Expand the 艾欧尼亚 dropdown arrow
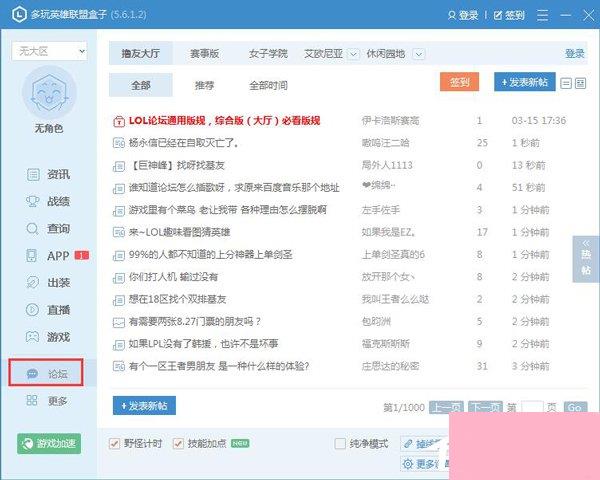This screenshot has height=480, width=600. click(x=353, y=54)
